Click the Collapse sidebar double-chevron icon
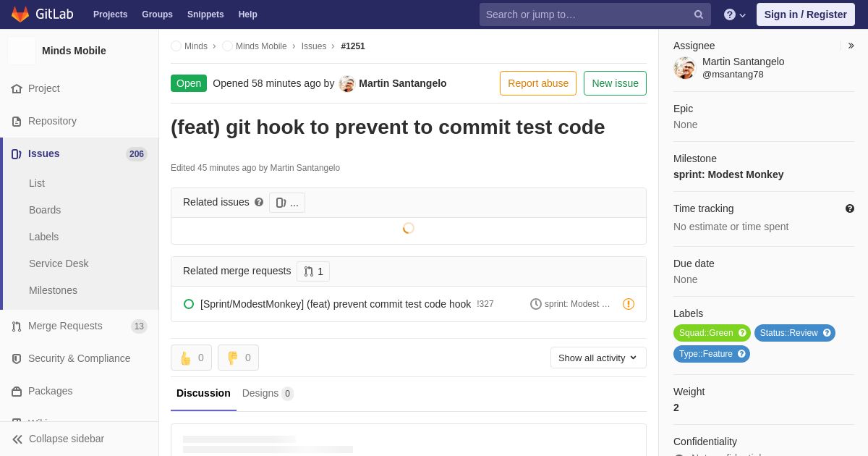 [17, 439]
